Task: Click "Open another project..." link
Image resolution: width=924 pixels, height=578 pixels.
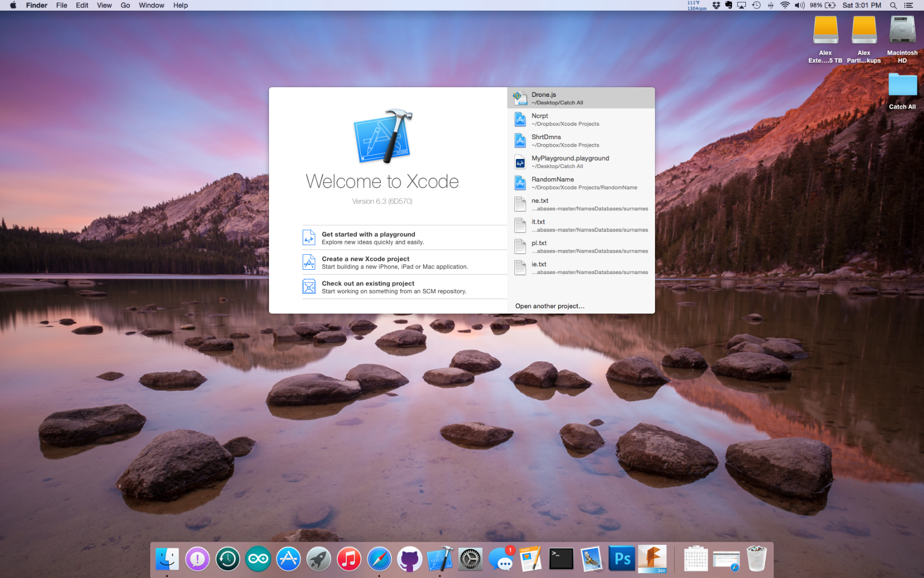Action: (x=549, y=306)
